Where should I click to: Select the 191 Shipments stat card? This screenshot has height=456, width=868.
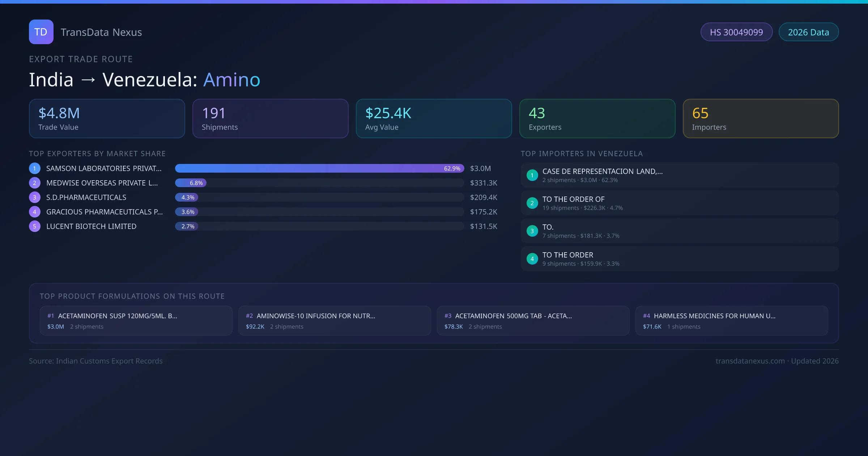(270, 118)
